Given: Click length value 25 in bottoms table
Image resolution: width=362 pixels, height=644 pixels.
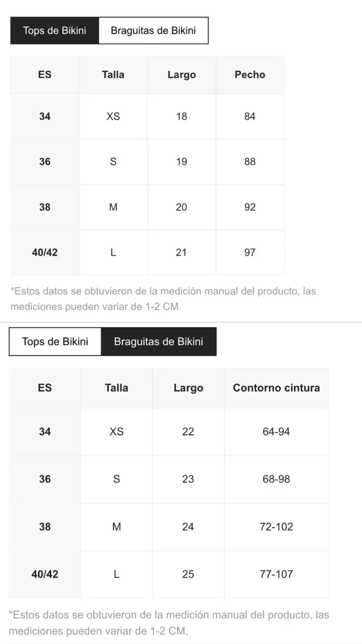Looking at the screenshot, I should click(x=188, y=574).
